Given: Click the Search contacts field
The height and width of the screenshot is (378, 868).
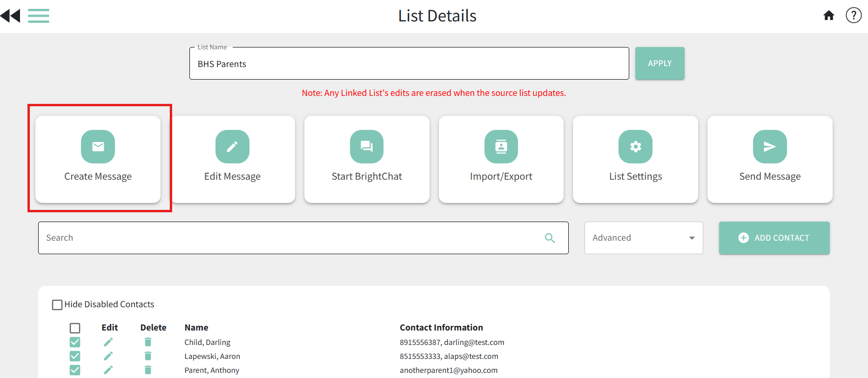Looking at the screenshot, I should pos(303,238).
